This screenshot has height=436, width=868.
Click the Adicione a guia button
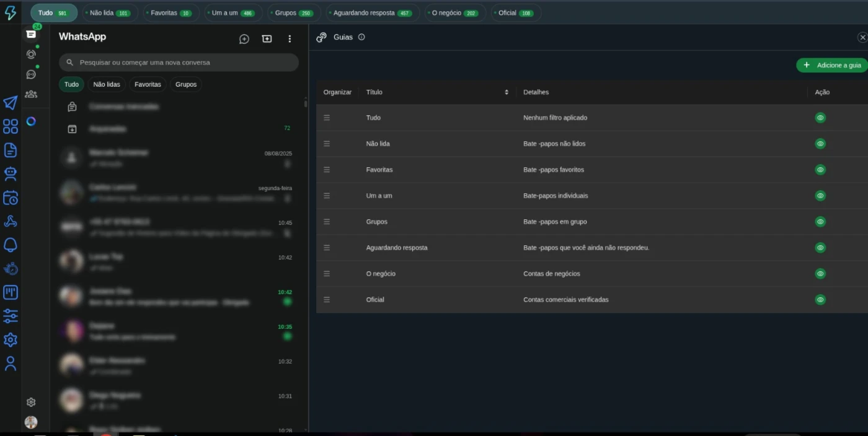click(x=833, y=65)
